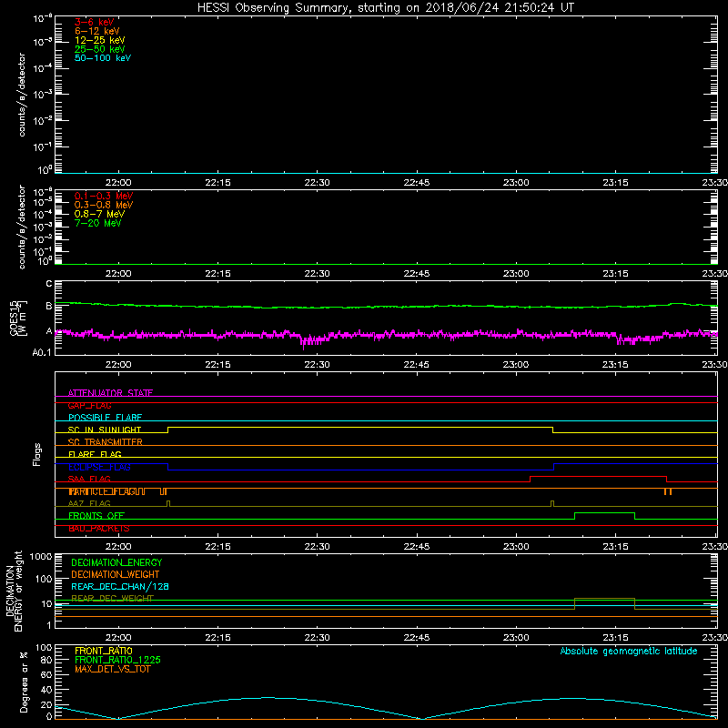This screenshot has width=728, height=728.
Task: Click the Degrees or % axis label
Action: click(24, 682)
